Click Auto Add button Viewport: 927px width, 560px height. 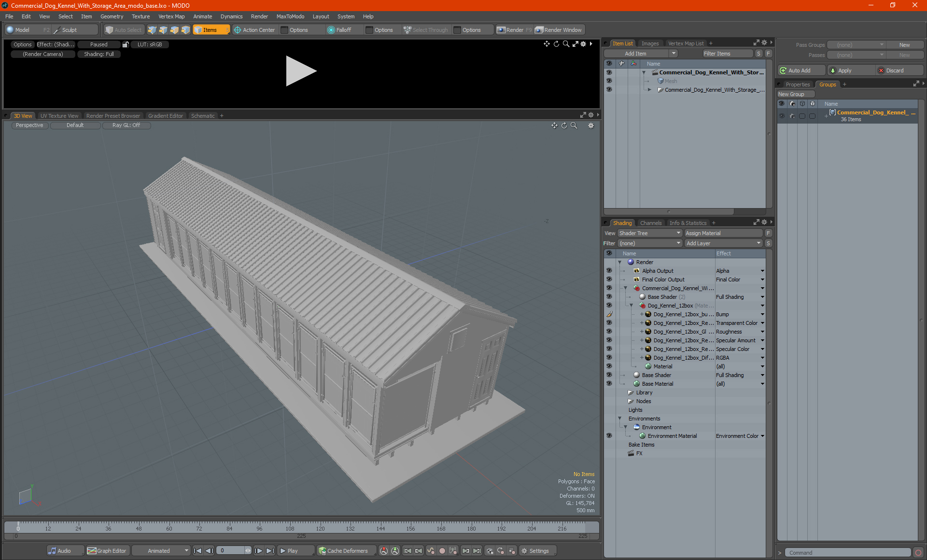(801, 70)
